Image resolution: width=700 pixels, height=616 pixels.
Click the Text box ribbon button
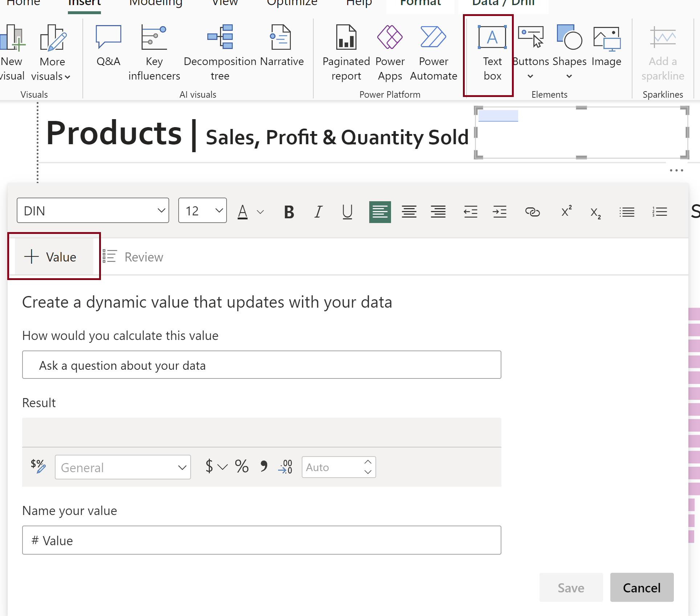tap(492, 53)
